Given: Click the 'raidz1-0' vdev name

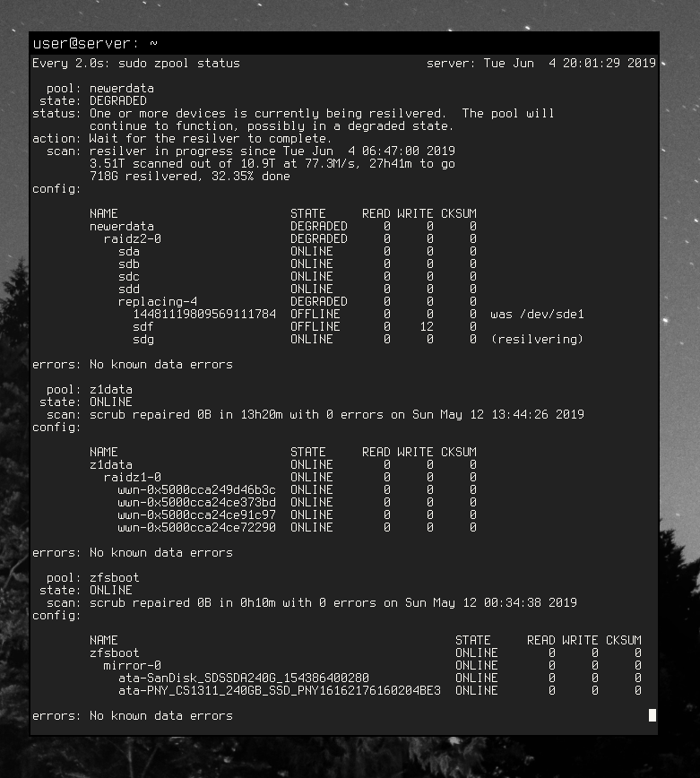Looking at the screenshot, I should 133,478.
